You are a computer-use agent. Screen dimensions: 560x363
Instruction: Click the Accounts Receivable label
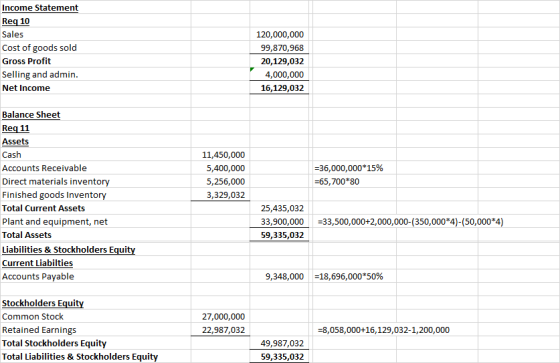[44, 168]
